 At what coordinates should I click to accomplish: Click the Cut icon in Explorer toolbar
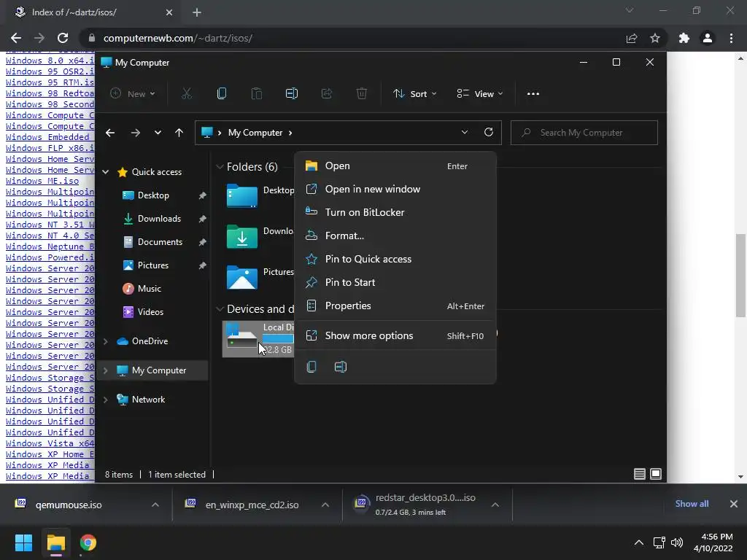[186, 94]
